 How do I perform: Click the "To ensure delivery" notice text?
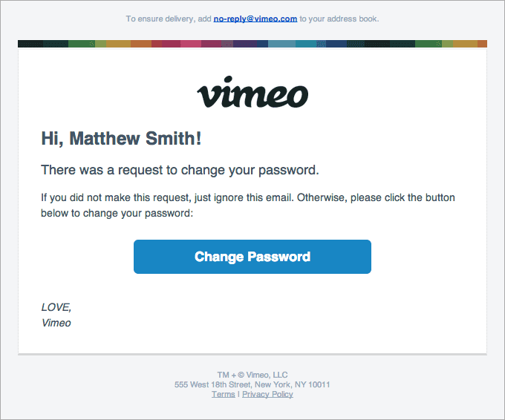point(169,19)
